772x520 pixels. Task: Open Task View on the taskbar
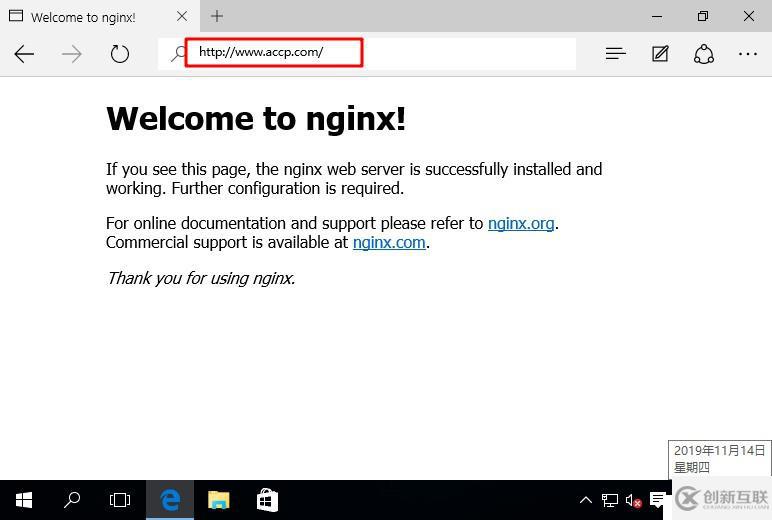click(x=120, y=500)
